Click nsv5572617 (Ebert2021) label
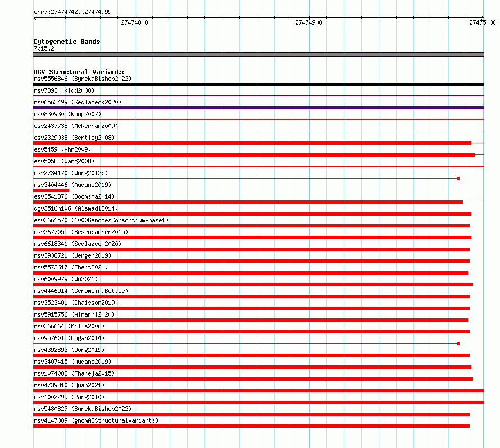Image resolution: width=500 pixels, height=448 pixels. [71, 267]
